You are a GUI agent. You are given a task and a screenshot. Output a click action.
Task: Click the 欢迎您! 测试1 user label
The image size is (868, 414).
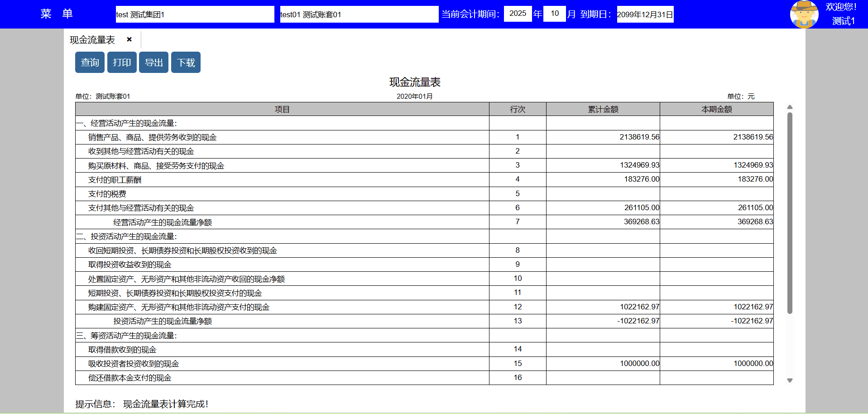click(x=841, y=14)
